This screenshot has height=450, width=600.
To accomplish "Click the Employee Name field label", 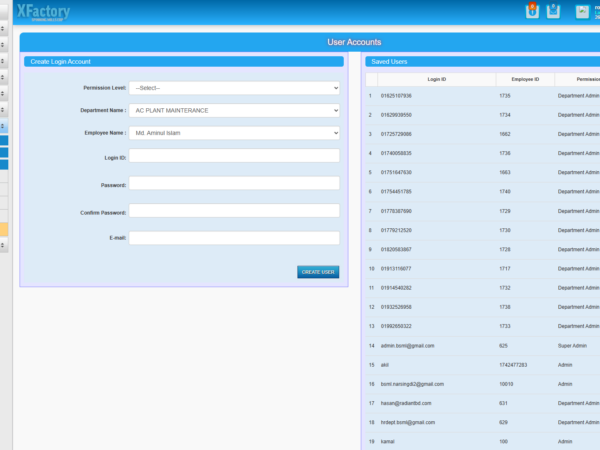I will (105, 133).
